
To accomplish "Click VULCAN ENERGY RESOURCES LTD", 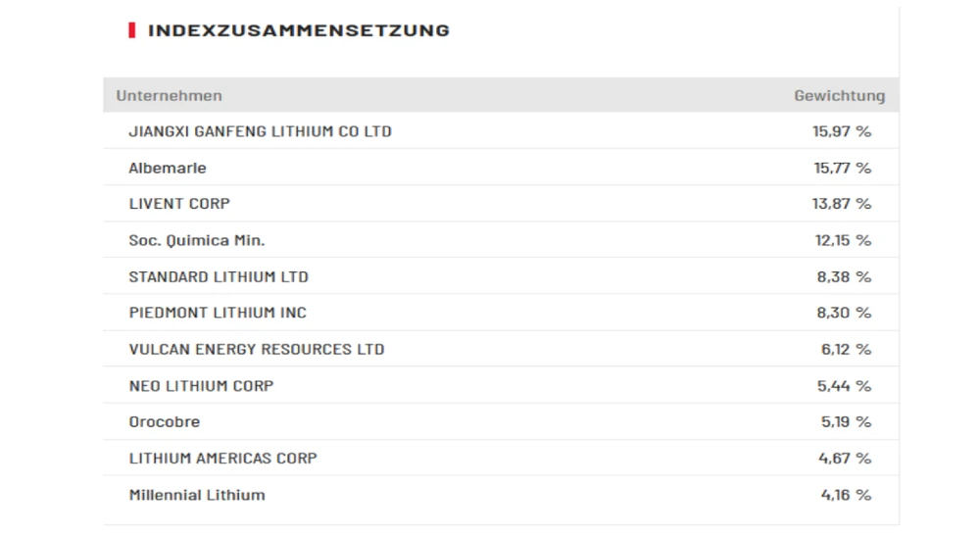I will coord(257,349).
